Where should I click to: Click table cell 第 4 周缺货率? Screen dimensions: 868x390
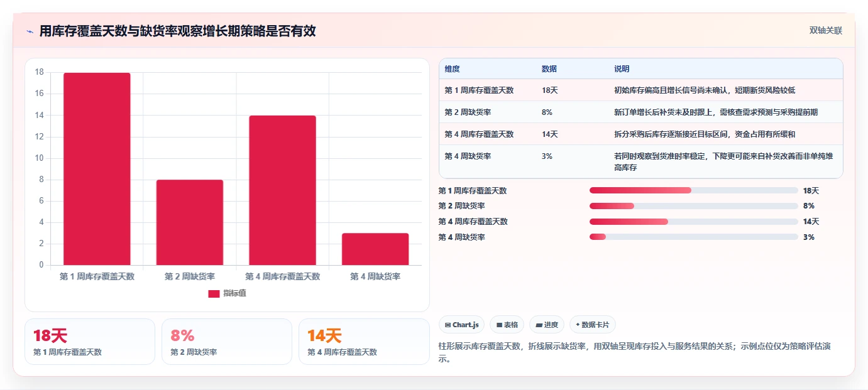[x=468, y=156]
